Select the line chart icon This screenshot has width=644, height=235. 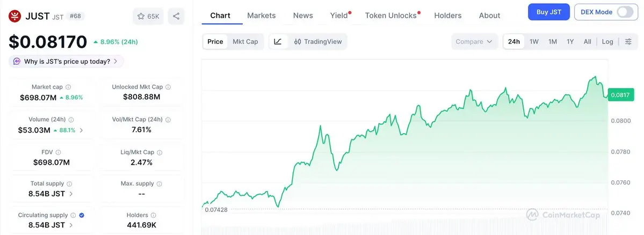[x=278, y=41]
